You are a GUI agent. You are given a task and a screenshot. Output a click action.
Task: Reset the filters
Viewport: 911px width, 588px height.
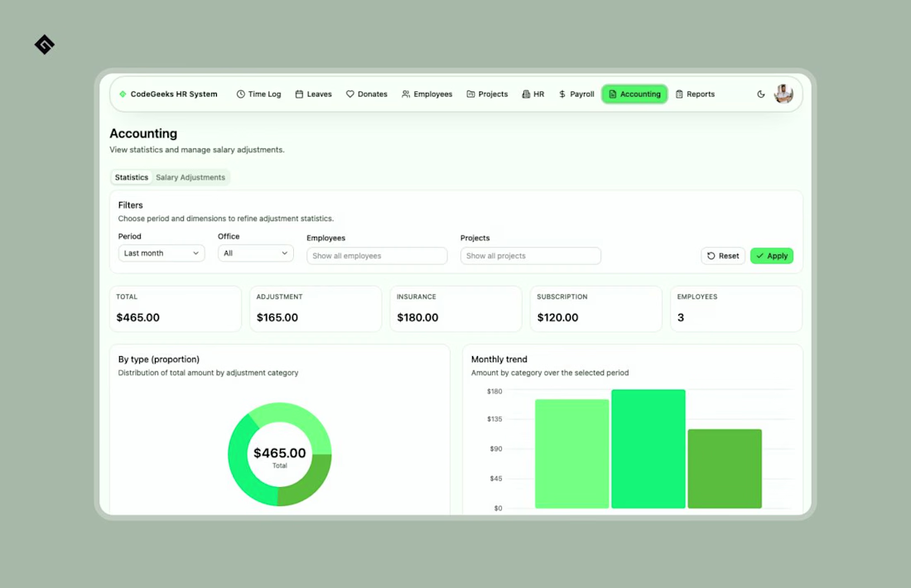tap(723, 256)
